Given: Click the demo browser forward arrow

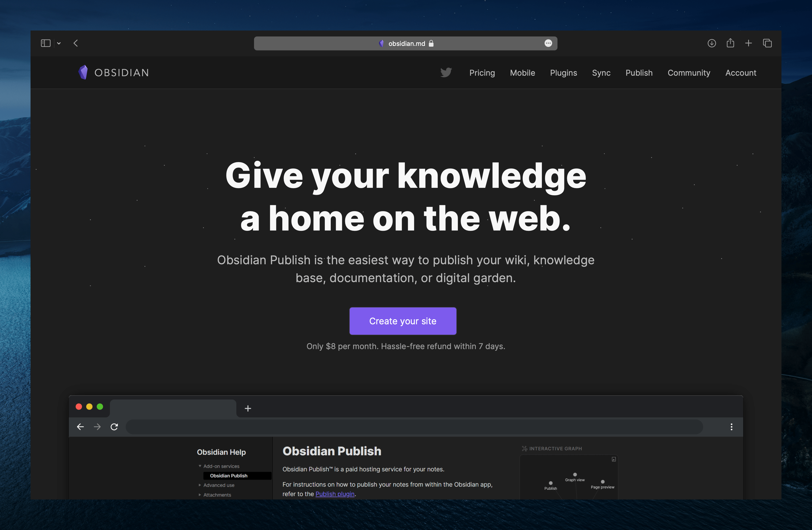Looking at the screenshot, I should [x=97, y=426].
